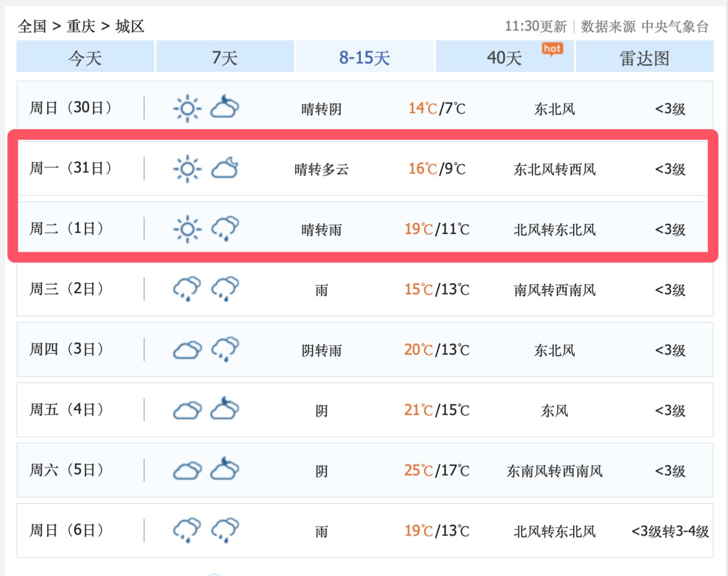
Task: Switch to the 今天 tab
Action: 85,57
